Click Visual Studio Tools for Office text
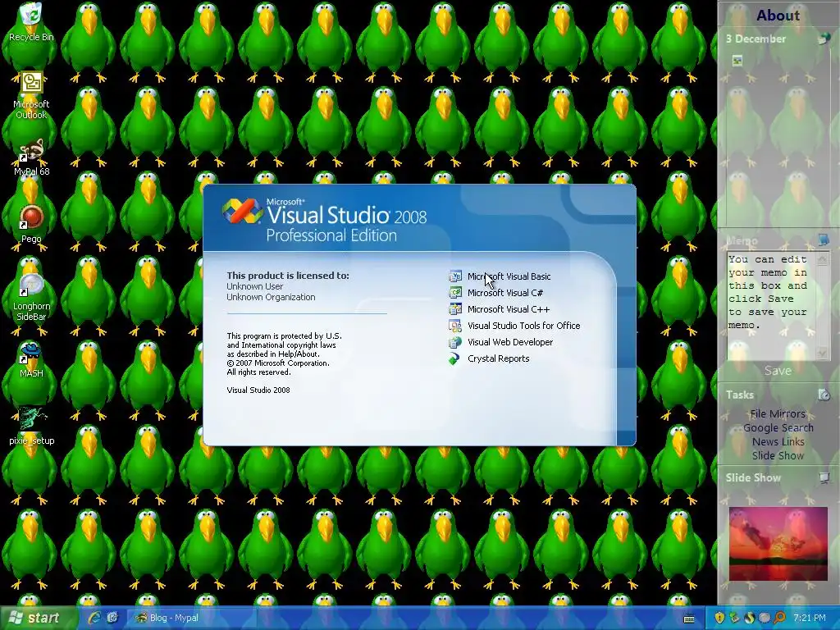This screenshot has width=840, height=630. [x=523, y=326]
